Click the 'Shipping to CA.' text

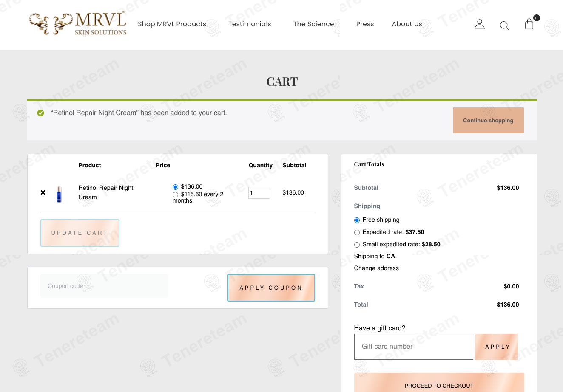[x=375, y=256]
